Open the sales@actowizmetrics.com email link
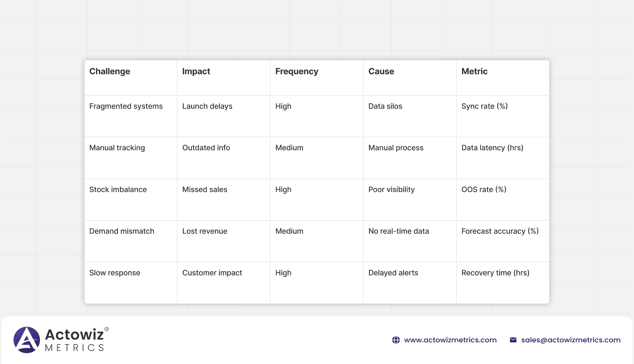Viewport: 634px width, 364px height. 571,340
